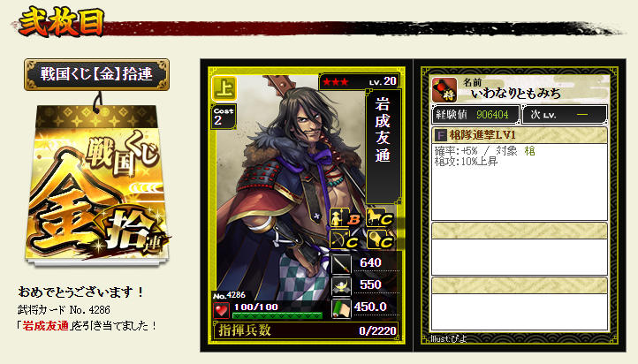The width and height of the screenshot is (638, 364).
Task: Click the red heart HP icon
Action: coord(221,310)
